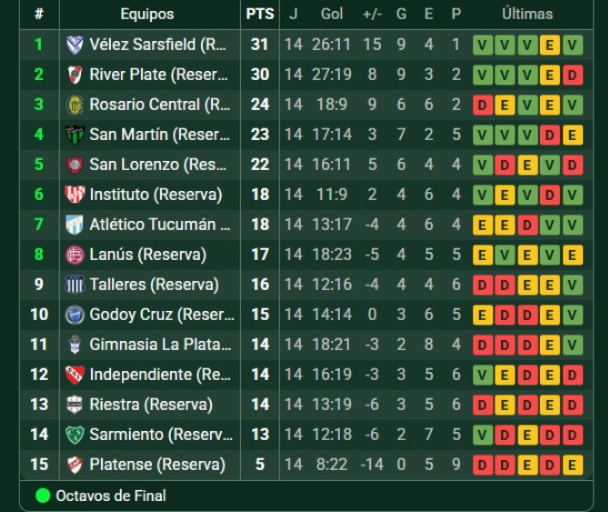
Task: Click the Independiente club crest
Action: click(74, 375)
